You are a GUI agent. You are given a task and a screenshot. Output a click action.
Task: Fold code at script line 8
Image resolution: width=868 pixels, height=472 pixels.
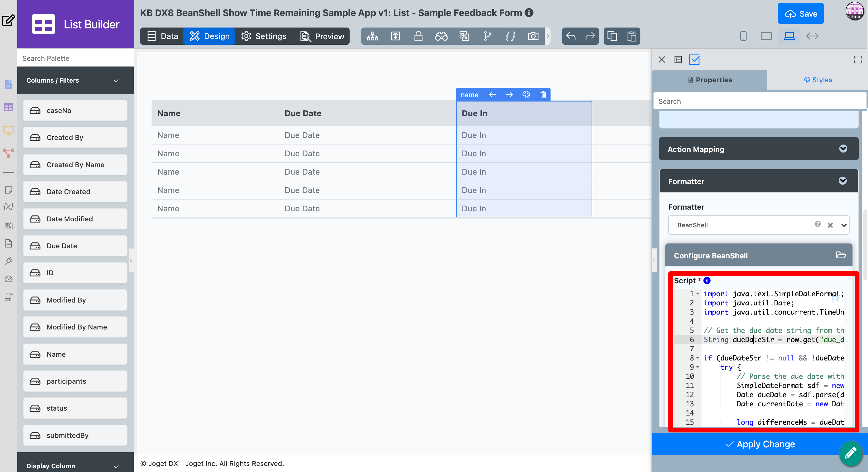pos(698,358)
